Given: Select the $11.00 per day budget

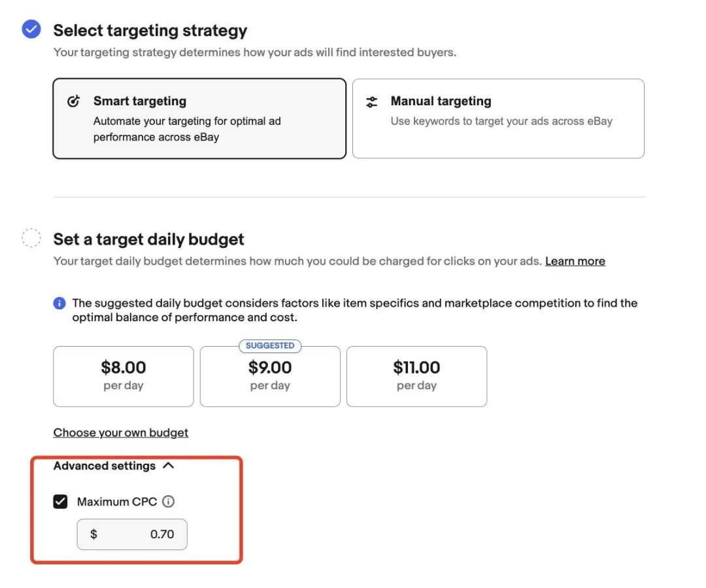Looking at the screenshot, I should pos(416,376).
